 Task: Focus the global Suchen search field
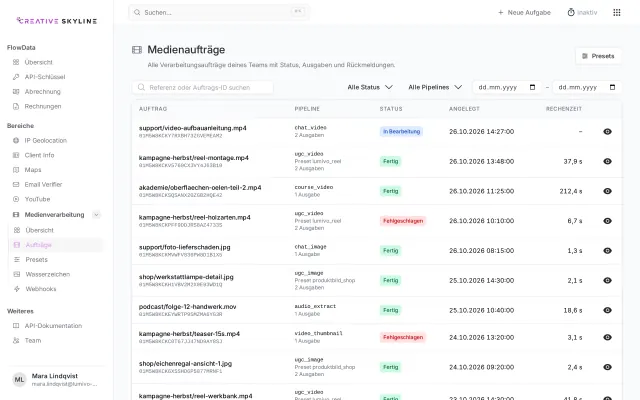point(219,13)
